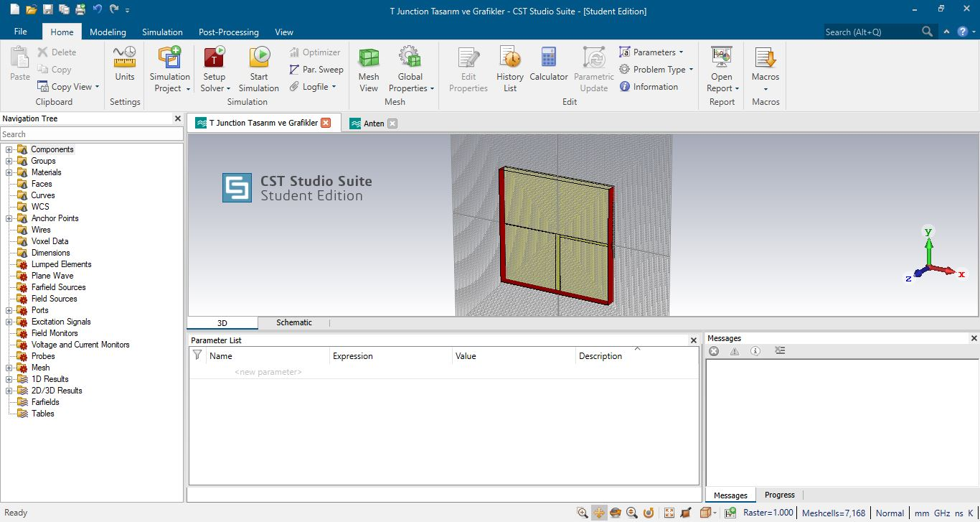Screen dimensions: 980x522
Task: Open the Report tool
Action: (722, 69)
